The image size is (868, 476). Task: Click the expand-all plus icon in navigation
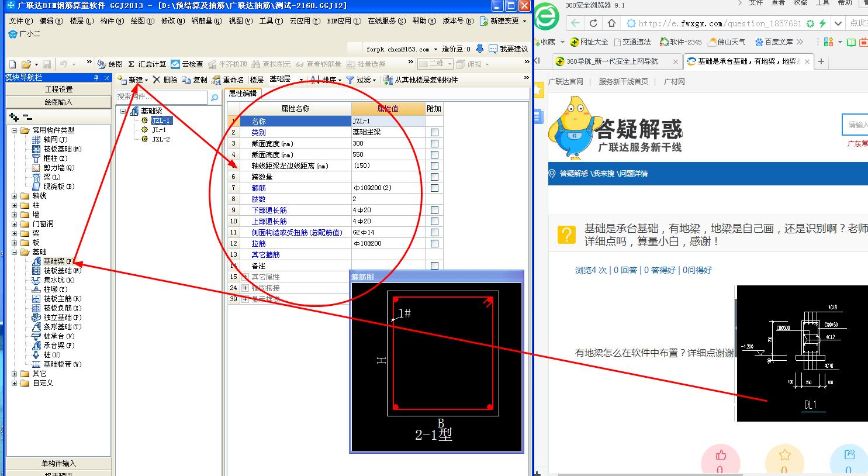point(15,118)
